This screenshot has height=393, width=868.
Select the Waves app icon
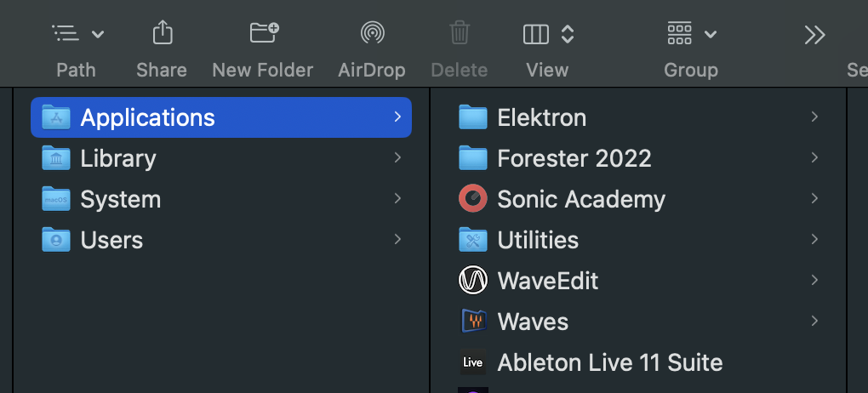pyautogui.click(x=473, y=321)
